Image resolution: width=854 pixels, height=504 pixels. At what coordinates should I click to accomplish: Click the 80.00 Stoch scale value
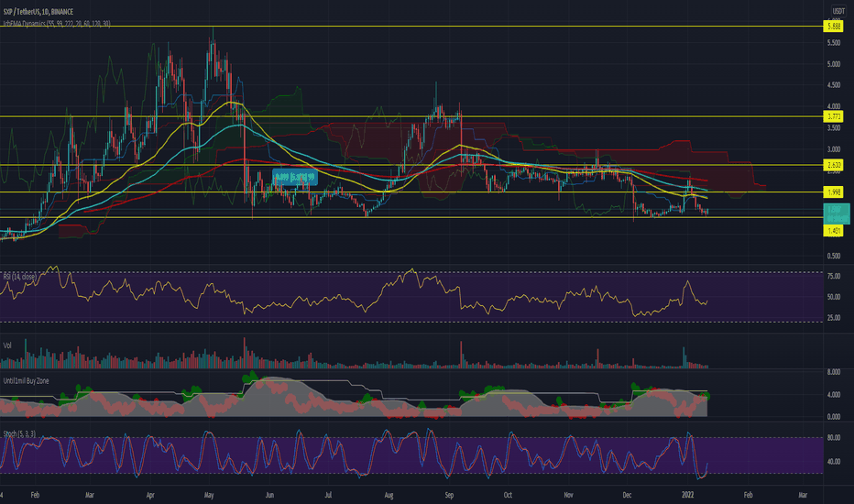(x=833, y=437)
